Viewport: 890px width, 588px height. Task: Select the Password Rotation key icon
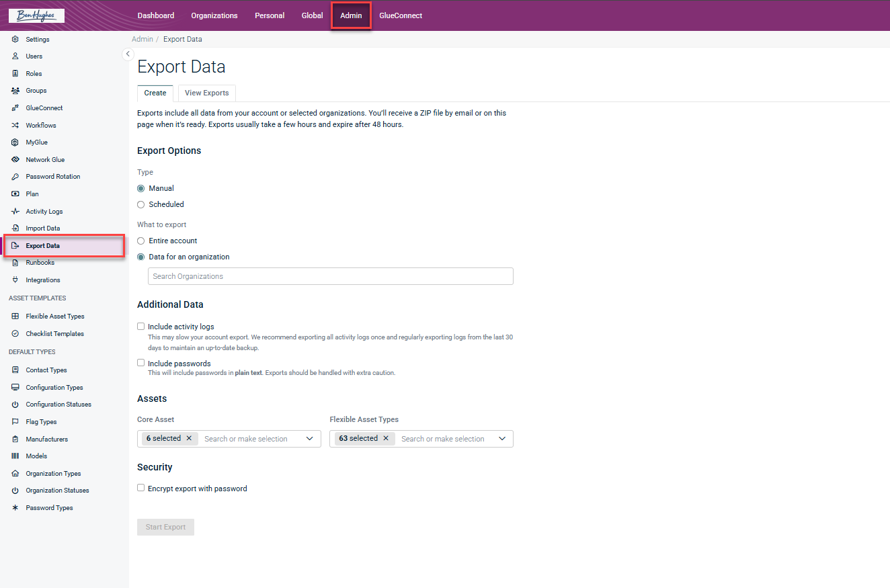point(15,177)
